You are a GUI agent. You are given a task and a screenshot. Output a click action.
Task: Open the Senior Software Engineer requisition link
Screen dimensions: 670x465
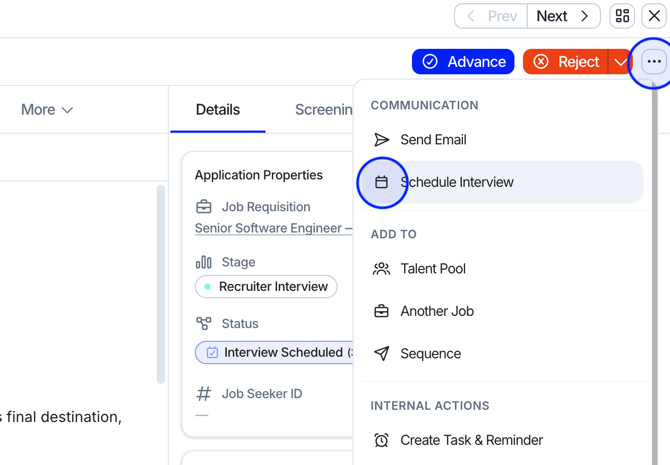(273, 228)
